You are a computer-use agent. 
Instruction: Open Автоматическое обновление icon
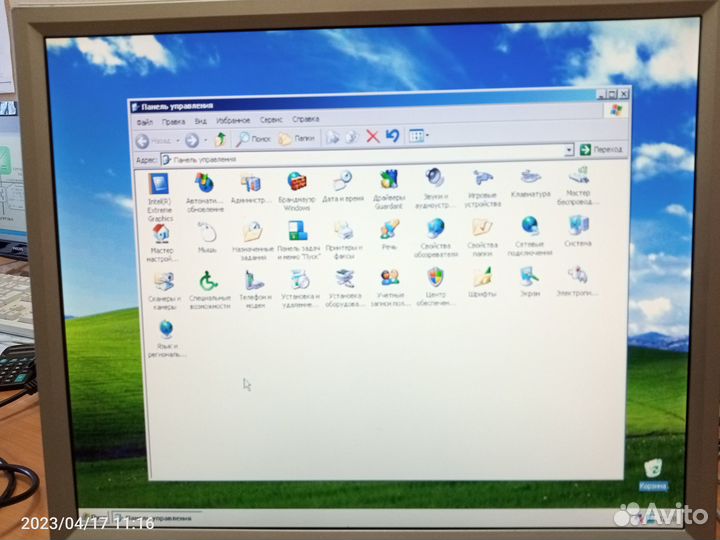point(205,192)
